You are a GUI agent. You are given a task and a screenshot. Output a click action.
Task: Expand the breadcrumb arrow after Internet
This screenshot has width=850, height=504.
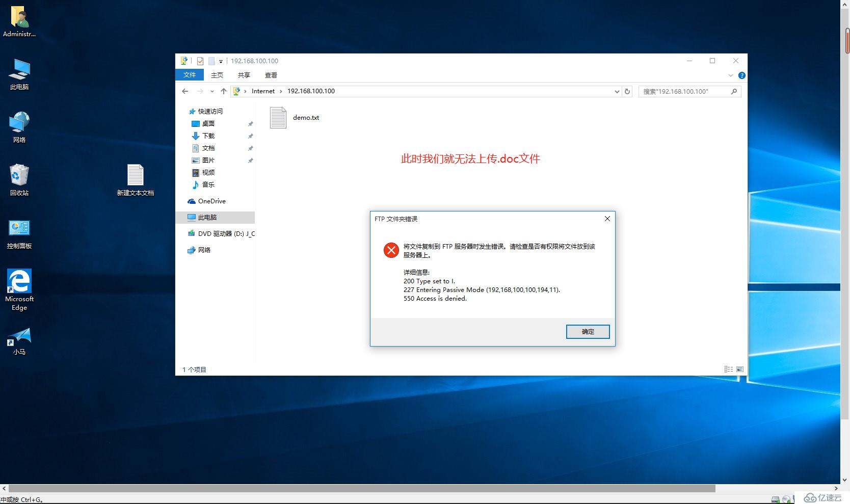281,91
